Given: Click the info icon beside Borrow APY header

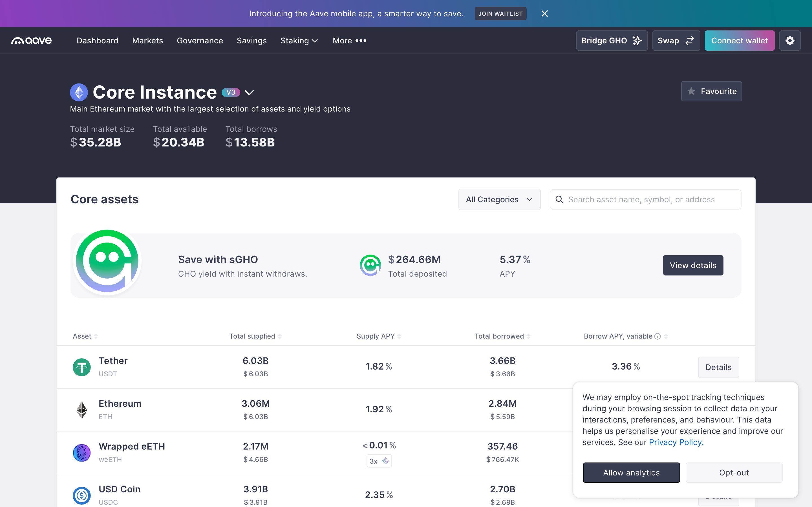Looking at the screenshot, I should point(657,336).
